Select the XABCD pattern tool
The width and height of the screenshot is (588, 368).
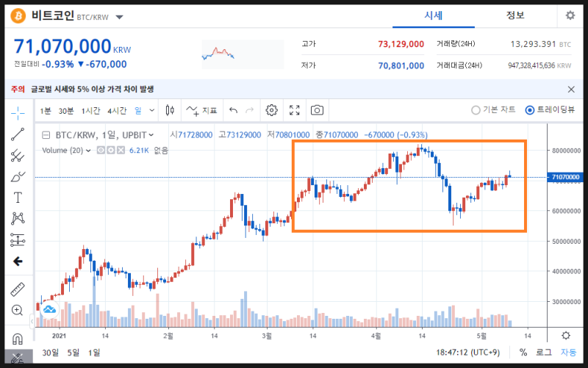pyautogui.click(x=18, y=218)
